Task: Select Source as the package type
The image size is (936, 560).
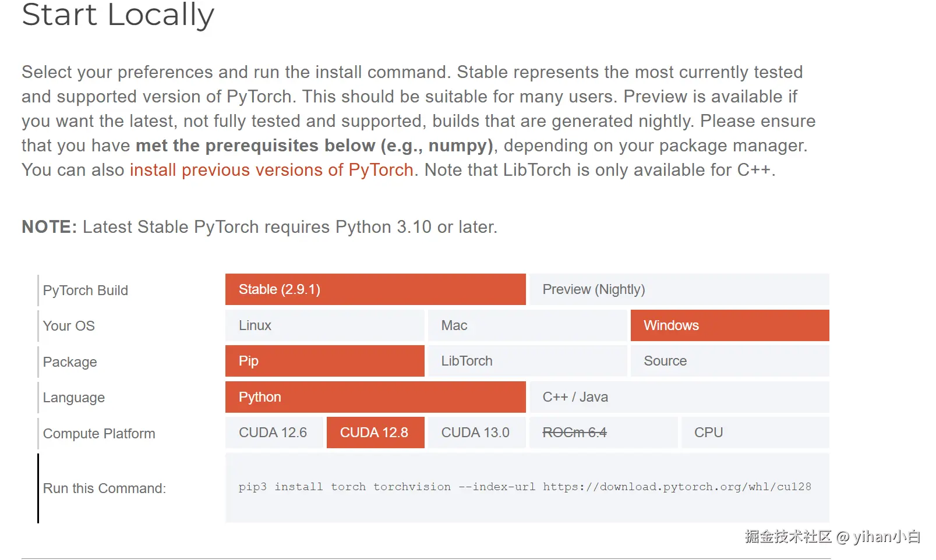Action: (x=729, y=361)
